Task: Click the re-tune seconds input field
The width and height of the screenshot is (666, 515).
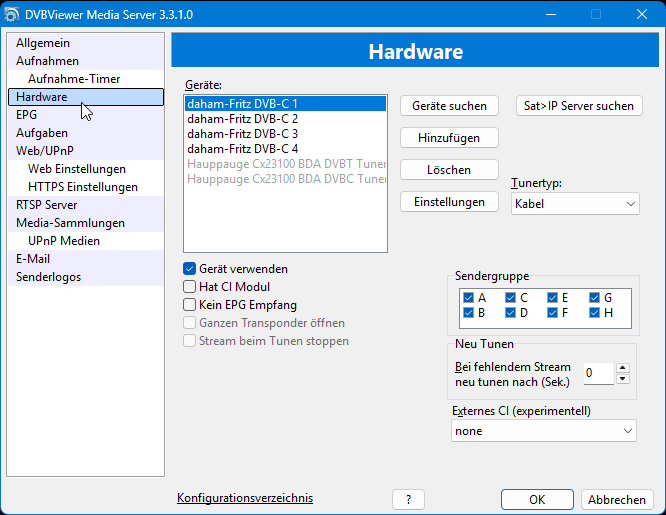Action: point(598,373)
